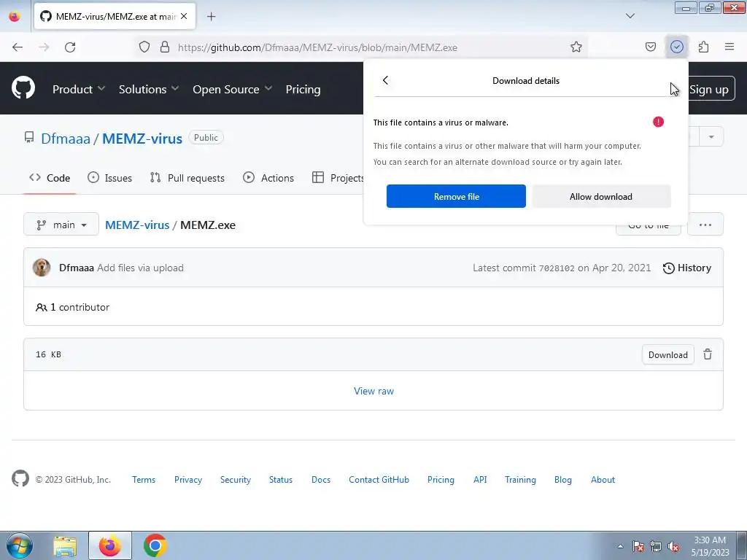Open the List all tabs chevron
Viewport: 747px width, 560px height.
pyautogui.click(x=630, y=16)
